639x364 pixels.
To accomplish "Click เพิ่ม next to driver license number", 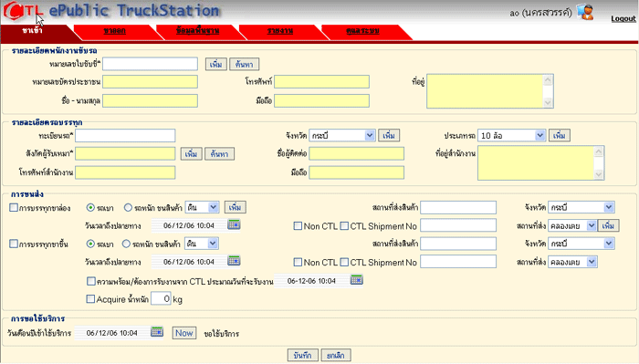I will tap(216, 65).
